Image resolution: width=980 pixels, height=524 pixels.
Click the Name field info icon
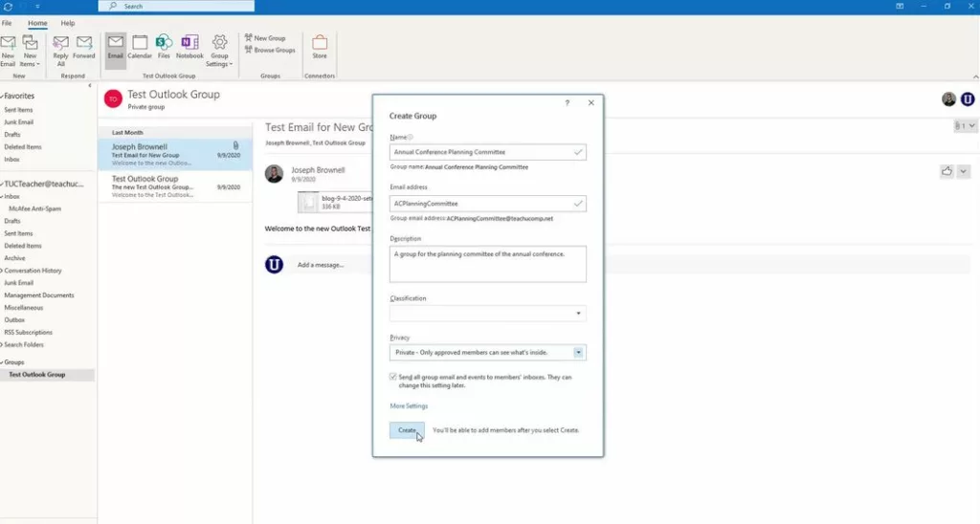tap(410, 137)
